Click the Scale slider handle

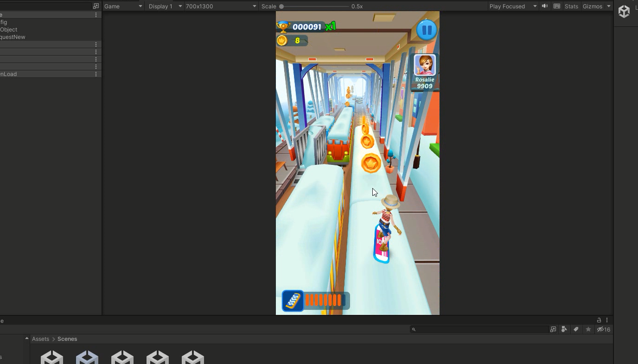click(x=281, y=6)
